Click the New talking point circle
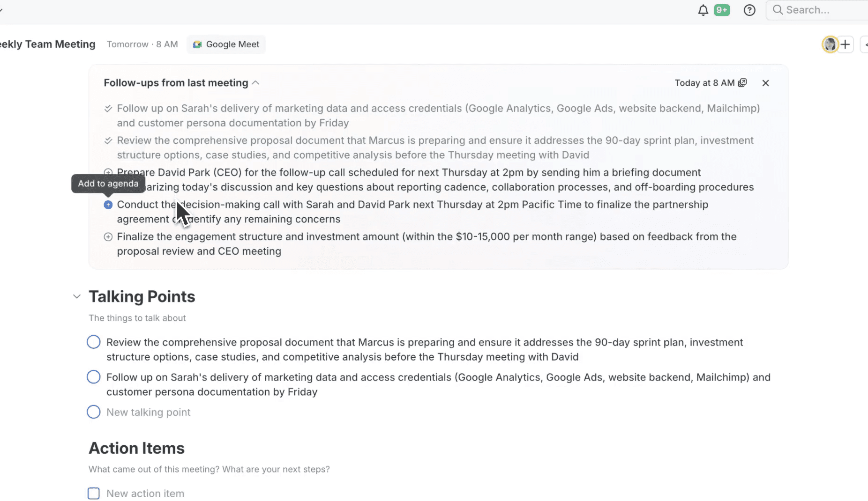The height and width of the screenshot is (501, 868). (x=94, y=412)
